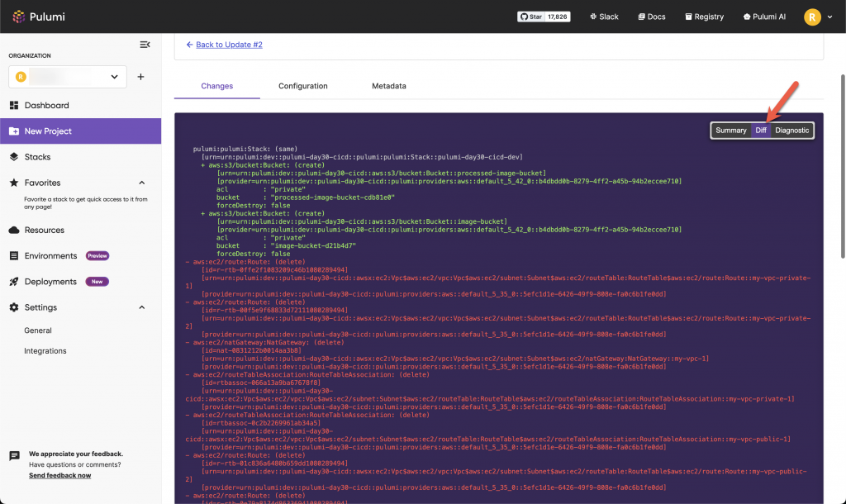
Task: Click the Settings gear icon
Action: [14, 307]
